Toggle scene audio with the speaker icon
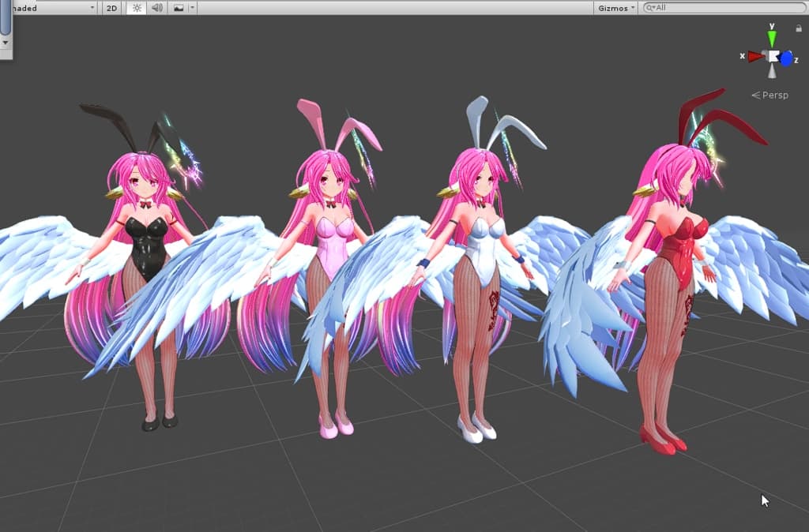This screenshot has width=809, height=532. 156,8
